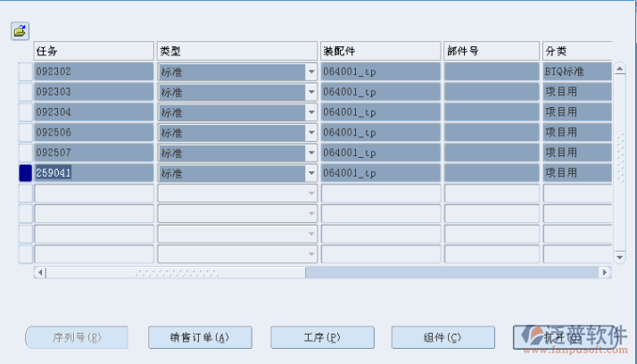
Task: Click the 任务 column header
Action: (x=94, y=51)
